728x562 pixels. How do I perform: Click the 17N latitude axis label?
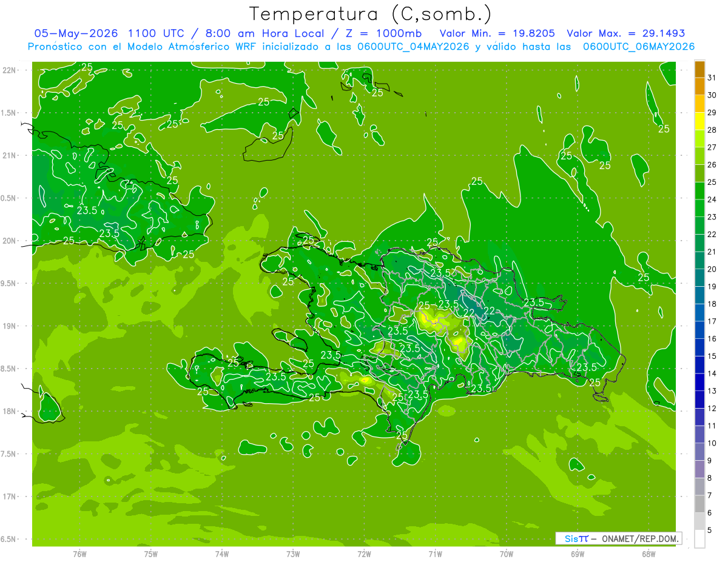pos(10,497)
